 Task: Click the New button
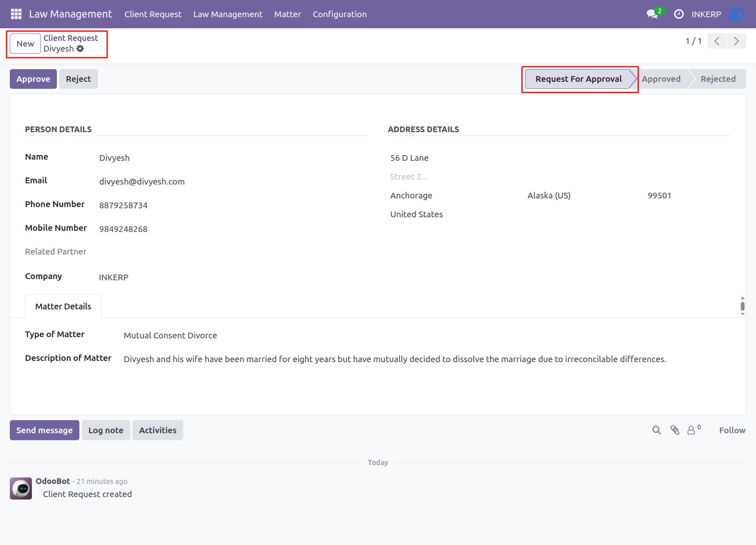[x=25, y=44]
